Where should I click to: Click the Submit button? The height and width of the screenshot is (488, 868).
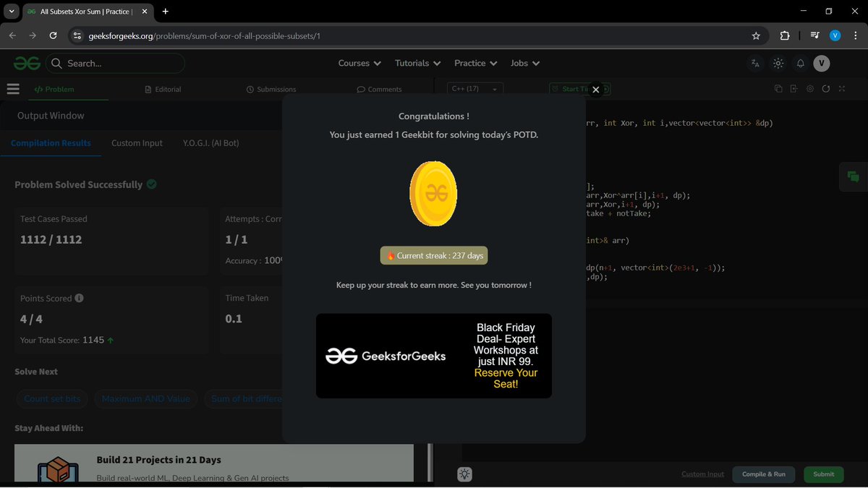coord(823,474)
